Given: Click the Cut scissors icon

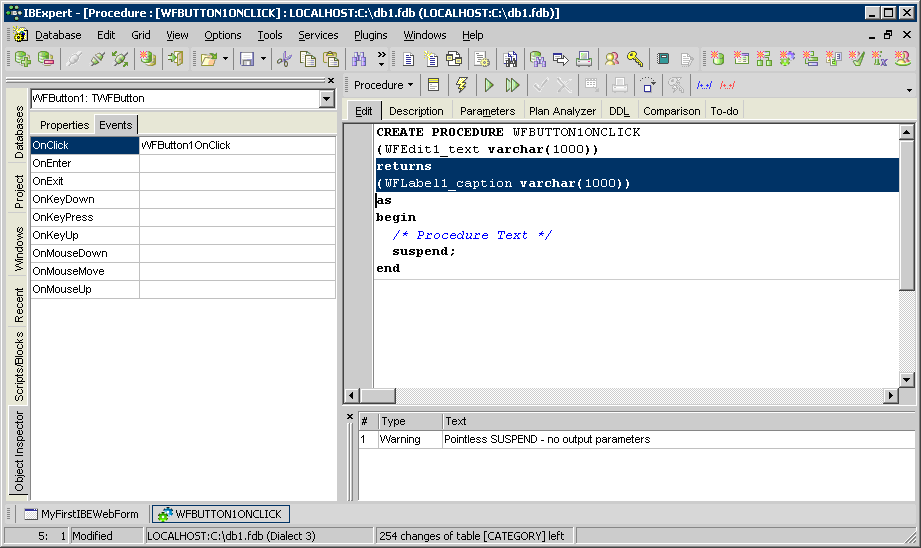Looking at the screenshot, I should (x=284, y=59).
